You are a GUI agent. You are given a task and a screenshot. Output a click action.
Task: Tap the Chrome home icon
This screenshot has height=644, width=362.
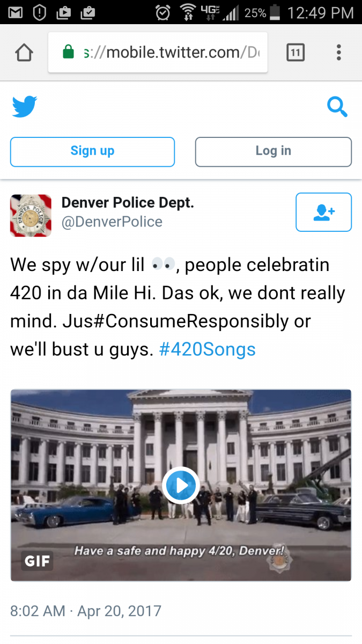click(24, 53)
